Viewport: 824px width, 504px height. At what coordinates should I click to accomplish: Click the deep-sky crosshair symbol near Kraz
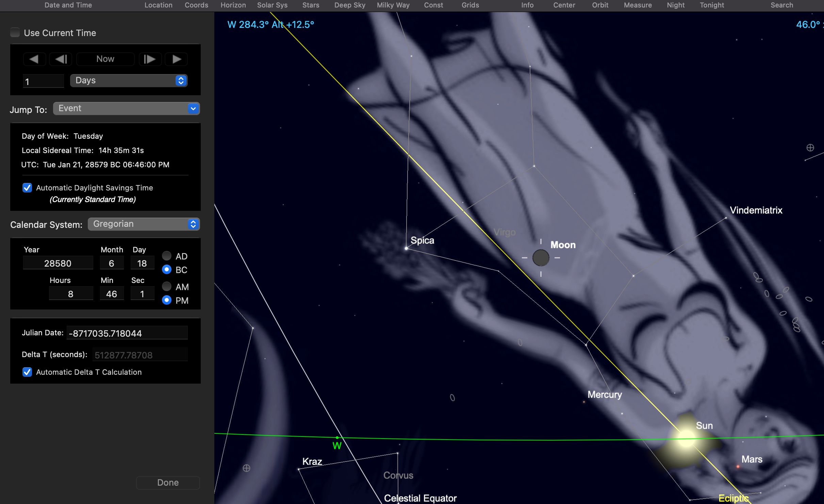247,468
